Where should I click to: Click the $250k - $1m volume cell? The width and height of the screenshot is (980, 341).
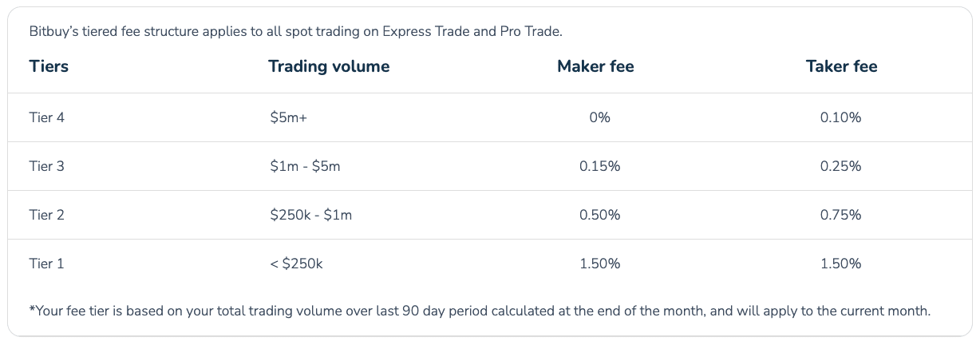point(312,215)
